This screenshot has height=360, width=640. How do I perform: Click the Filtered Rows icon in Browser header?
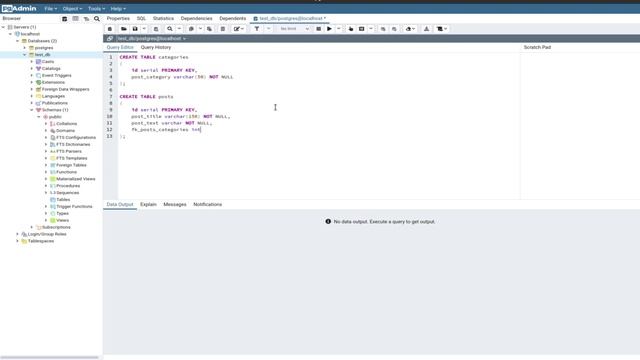pos(86,19)
